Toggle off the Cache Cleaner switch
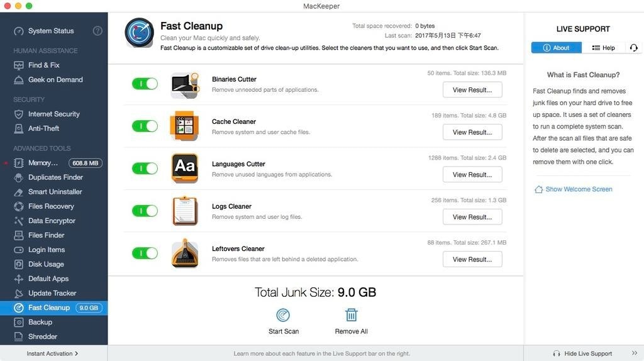644x361 pixels. 145,126
